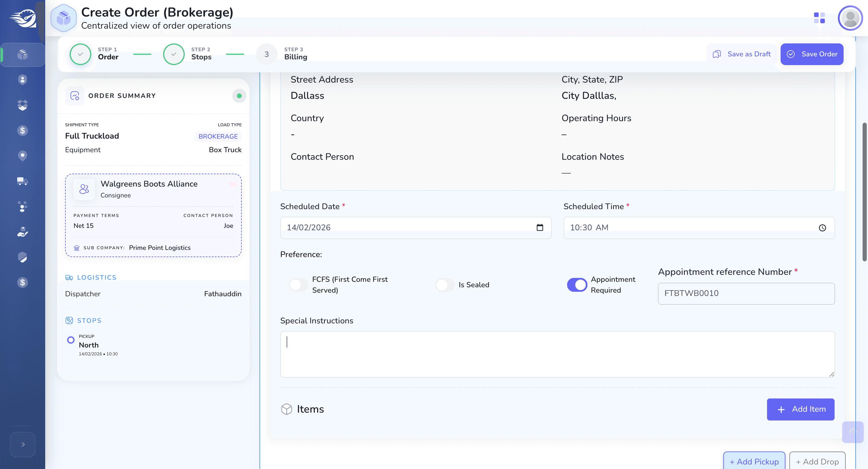The image size is (868, 469).
Task: Open the dollar icon below the shield
Action: coord(22,282)
